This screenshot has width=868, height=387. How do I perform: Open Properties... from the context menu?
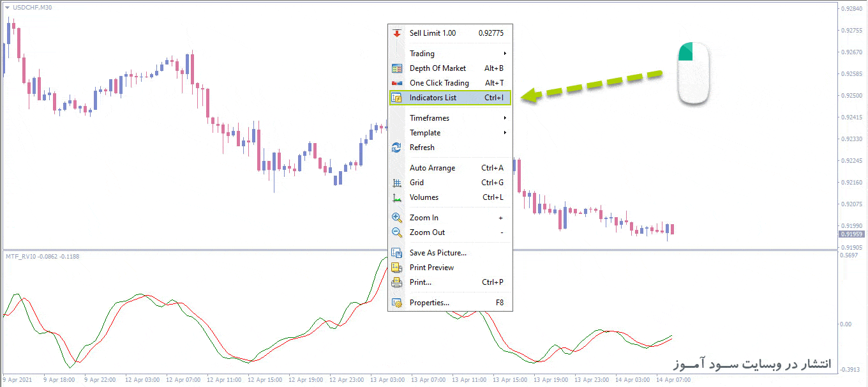click(429, 303)
